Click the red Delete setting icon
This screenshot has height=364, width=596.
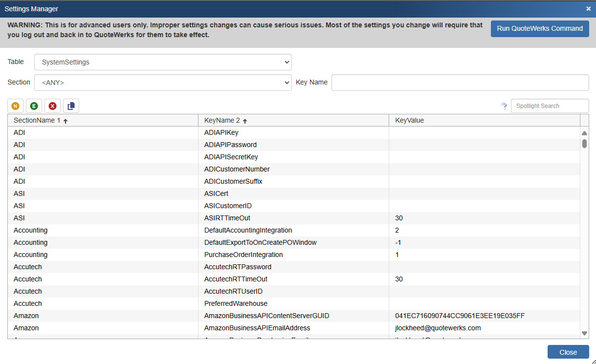coord(52,106)
